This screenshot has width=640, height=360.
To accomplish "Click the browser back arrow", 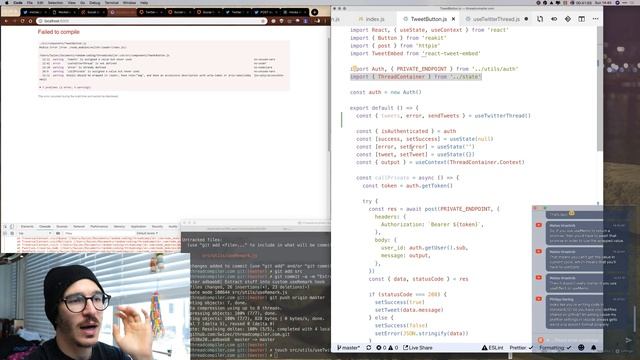I will click(7, 21).
